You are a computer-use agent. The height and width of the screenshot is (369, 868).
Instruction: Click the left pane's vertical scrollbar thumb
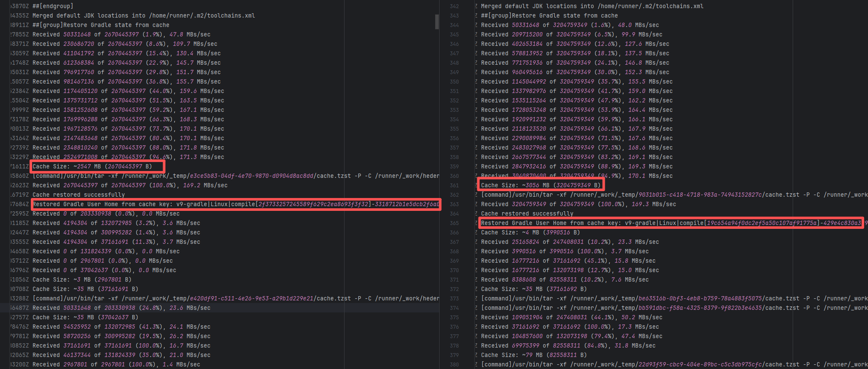coord(437,21)
